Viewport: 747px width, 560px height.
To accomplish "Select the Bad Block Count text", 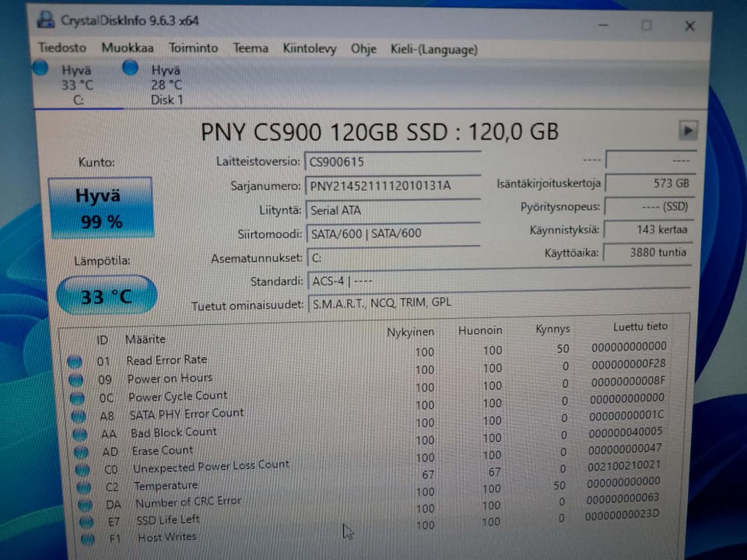I will tap(174, 432).
